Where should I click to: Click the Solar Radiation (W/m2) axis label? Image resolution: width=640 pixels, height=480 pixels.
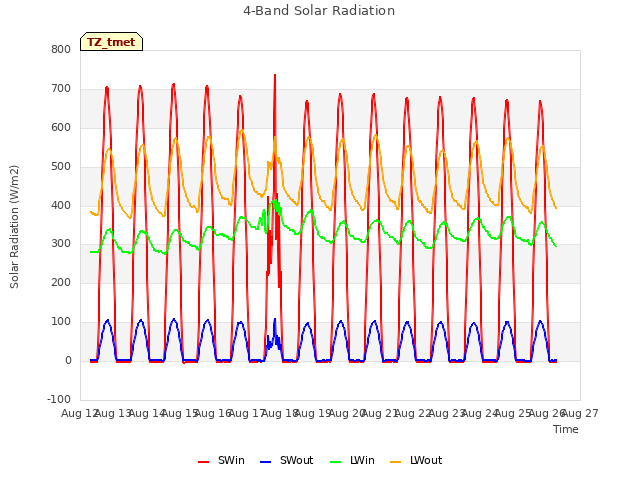pos(14,227)
